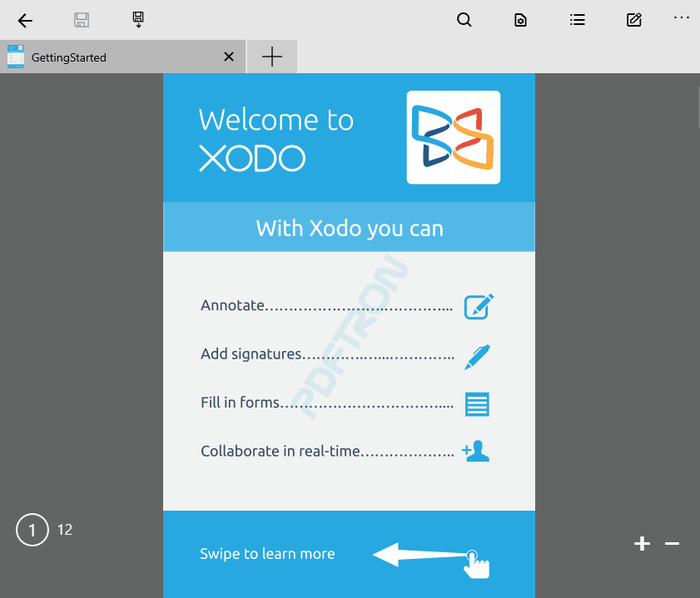
Task: Click the GettingStarted document thumbnail icon
Action: [x=16, y=57]
